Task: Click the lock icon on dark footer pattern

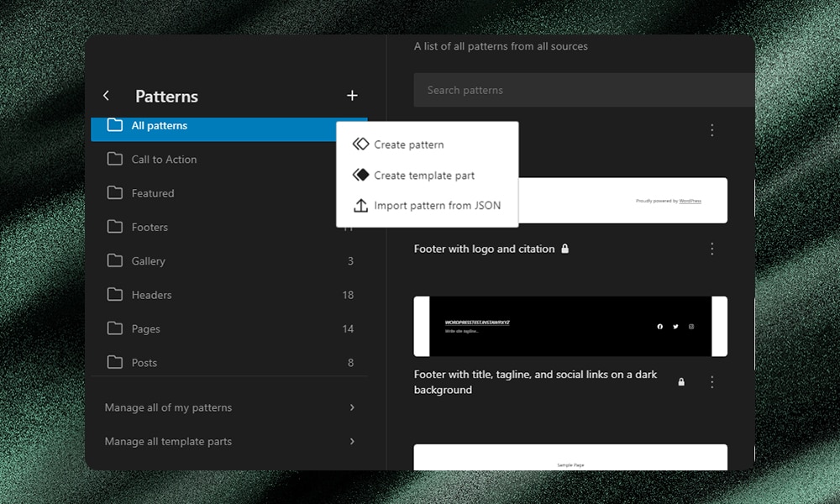Action: (681, 382)
